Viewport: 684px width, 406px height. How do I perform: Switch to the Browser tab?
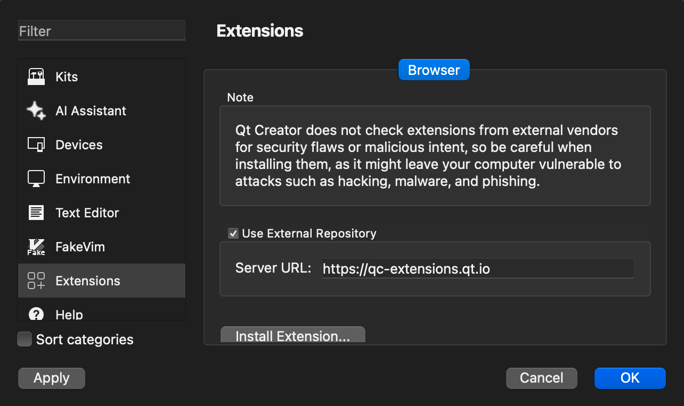pyautogui.click(x=434, y=70)
